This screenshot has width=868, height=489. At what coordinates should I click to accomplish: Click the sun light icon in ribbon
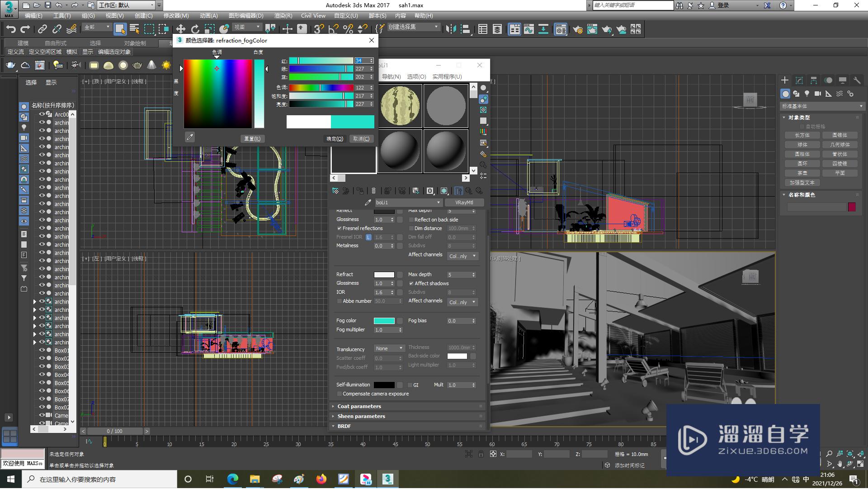166,66
